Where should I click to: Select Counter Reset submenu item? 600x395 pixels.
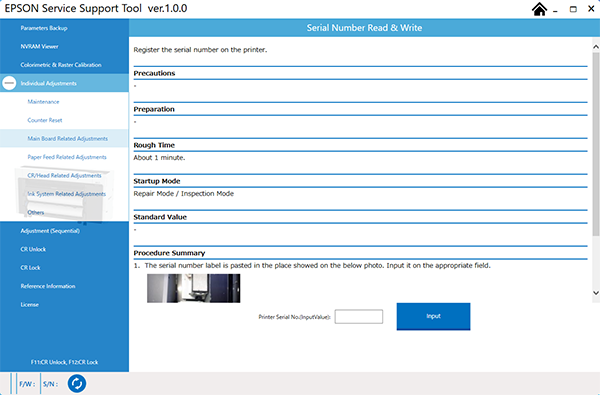tap(45, 120)
